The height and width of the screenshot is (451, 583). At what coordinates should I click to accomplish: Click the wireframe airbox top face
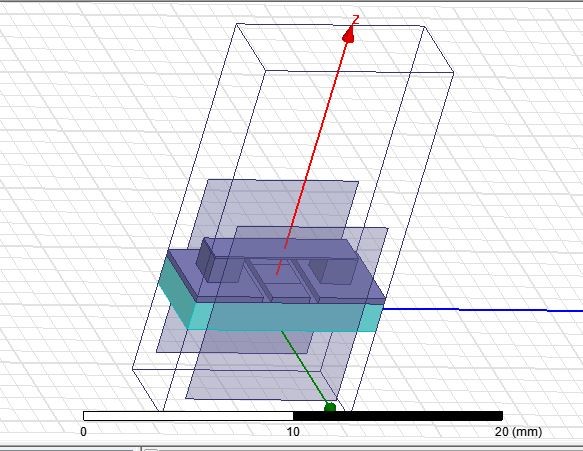coord(345,48)
